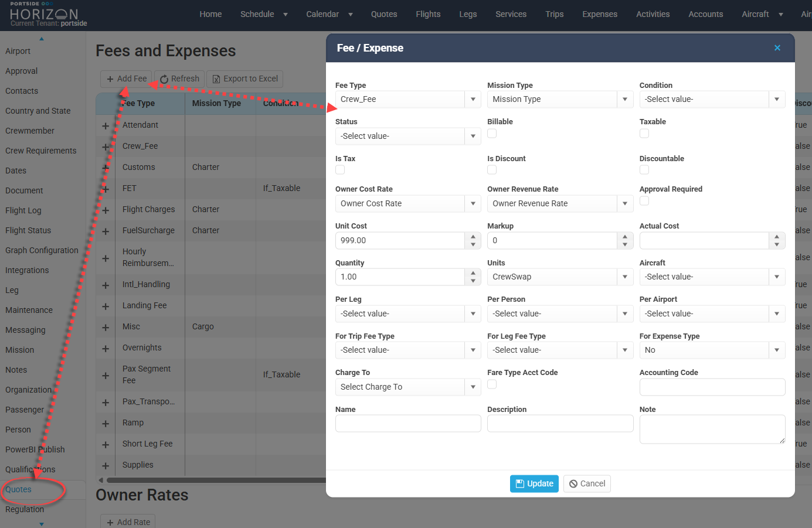Click the plus icon beside Attendant row
Screen dimensions: 812x528
click(106, 125)
